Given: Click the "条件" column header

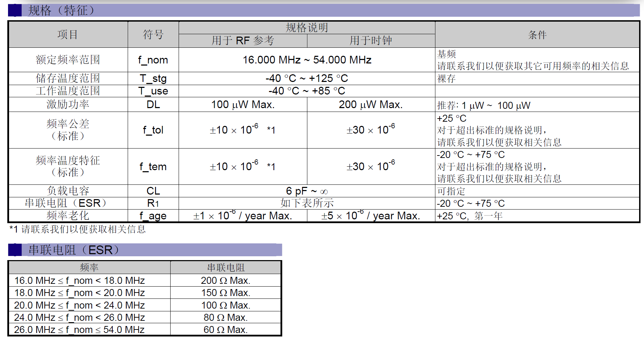Looking at the screenshot, I should click(x=537, y=35).
